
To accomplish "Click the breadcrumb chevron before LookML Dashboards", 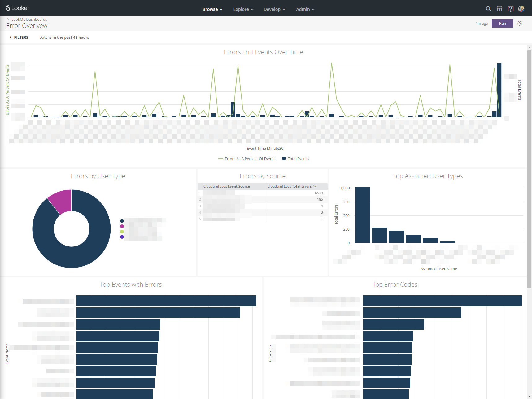I will [9, 19].
